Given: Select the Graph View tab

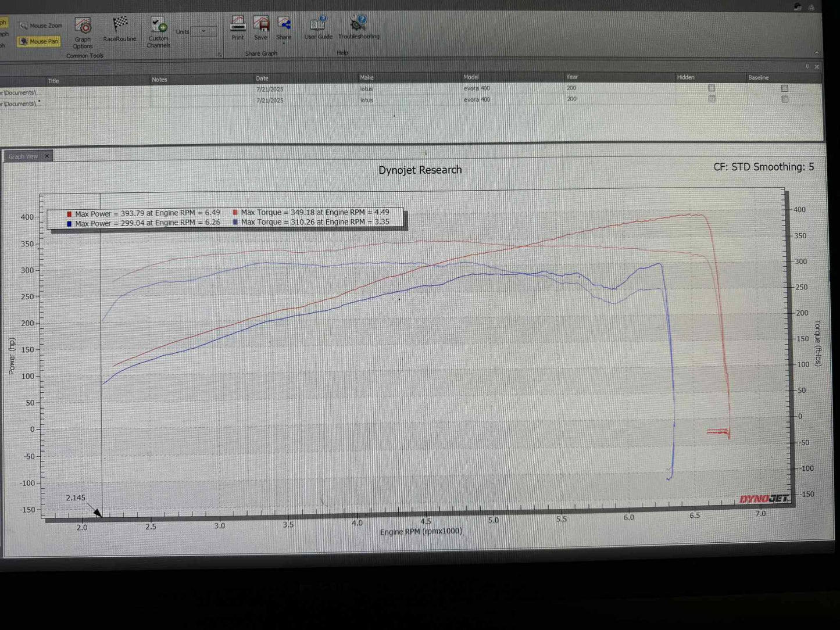Looking at the screenshot, I should tap(23, 156).
